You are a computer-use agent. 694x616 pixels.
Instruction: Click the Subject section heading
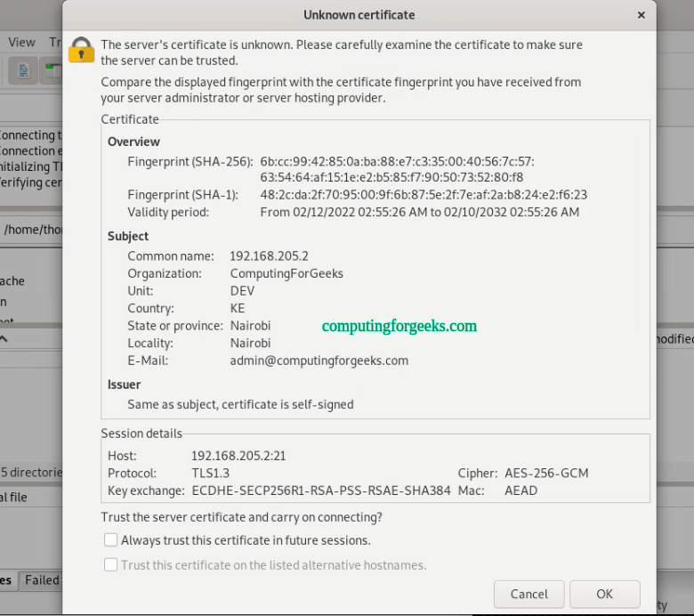128,236
